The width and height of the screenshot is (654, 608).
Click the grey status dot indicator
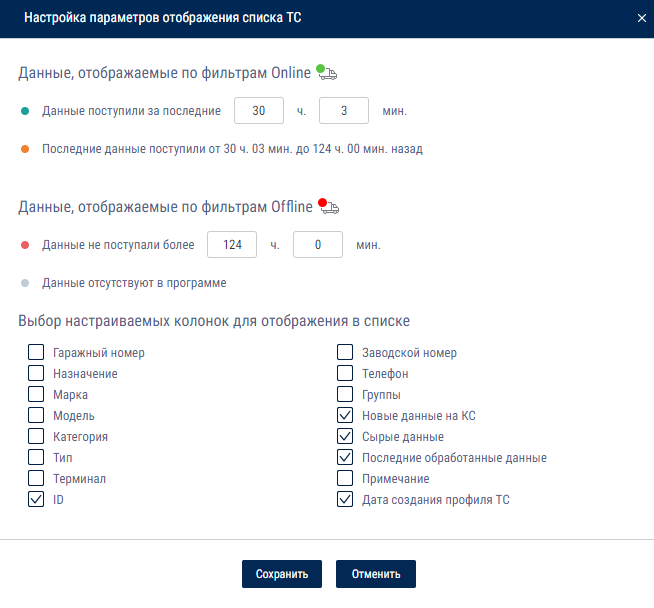[25, 283]
